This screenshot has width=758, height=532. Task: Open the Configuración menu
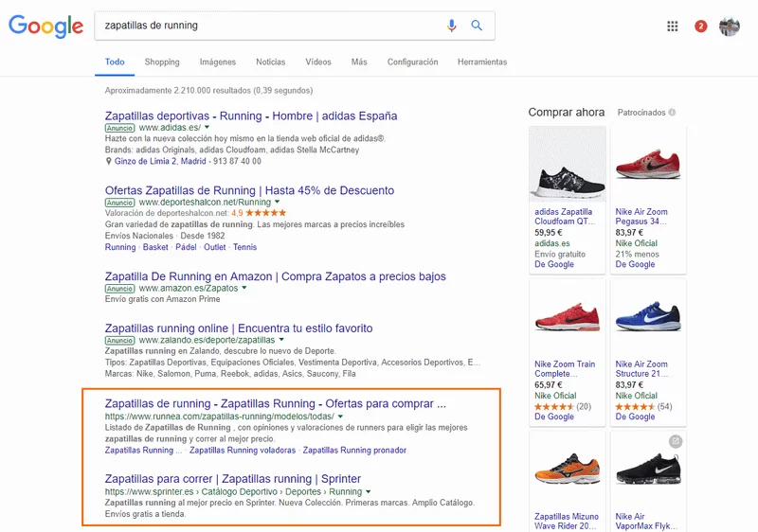tap(412, 62)
